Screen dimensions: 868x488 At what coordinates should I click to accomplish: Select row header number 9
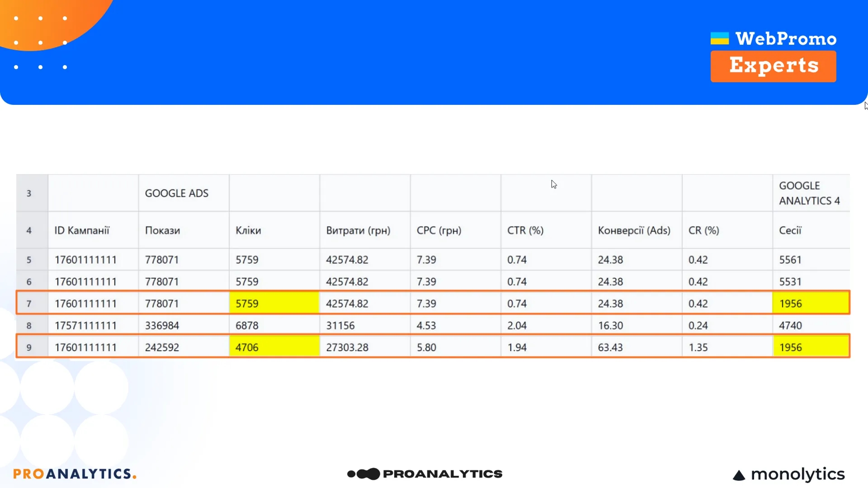coord(29,347)
